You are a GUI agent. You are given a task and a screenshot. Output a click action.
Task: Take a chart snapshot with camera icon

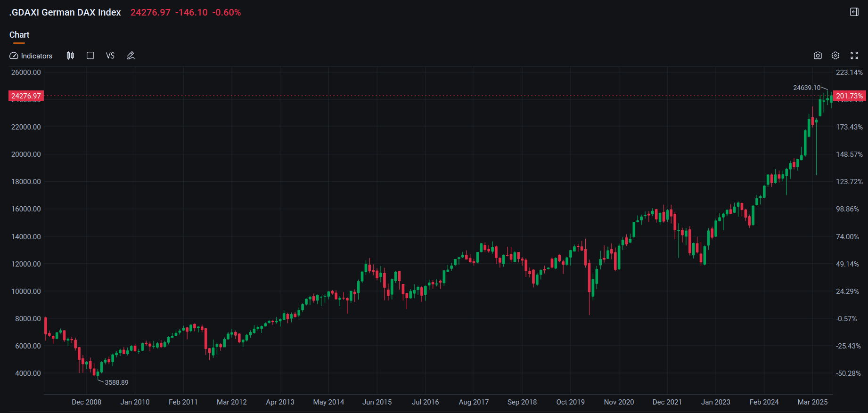pos(818,56)
